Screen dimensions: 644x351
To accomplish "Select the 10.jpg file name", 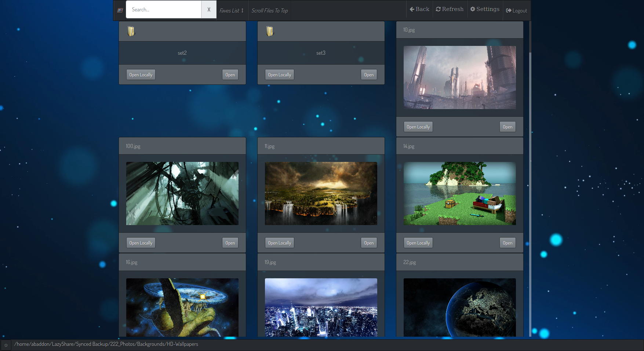I will (409, 30).
